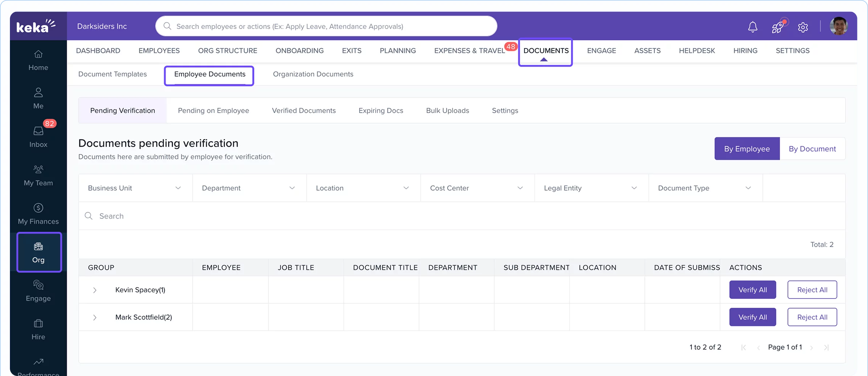
Task: Open My Finances in sidebar
Action: (38, 214)
